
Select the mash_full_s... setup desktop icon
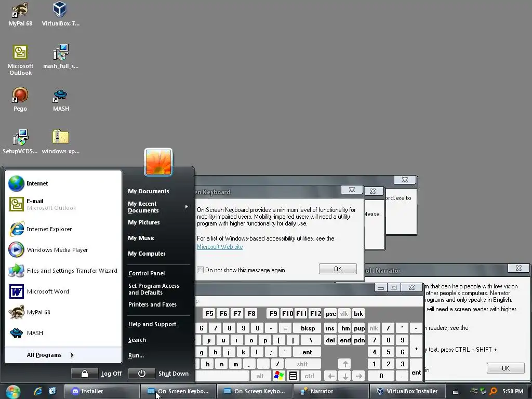(61, 57)
